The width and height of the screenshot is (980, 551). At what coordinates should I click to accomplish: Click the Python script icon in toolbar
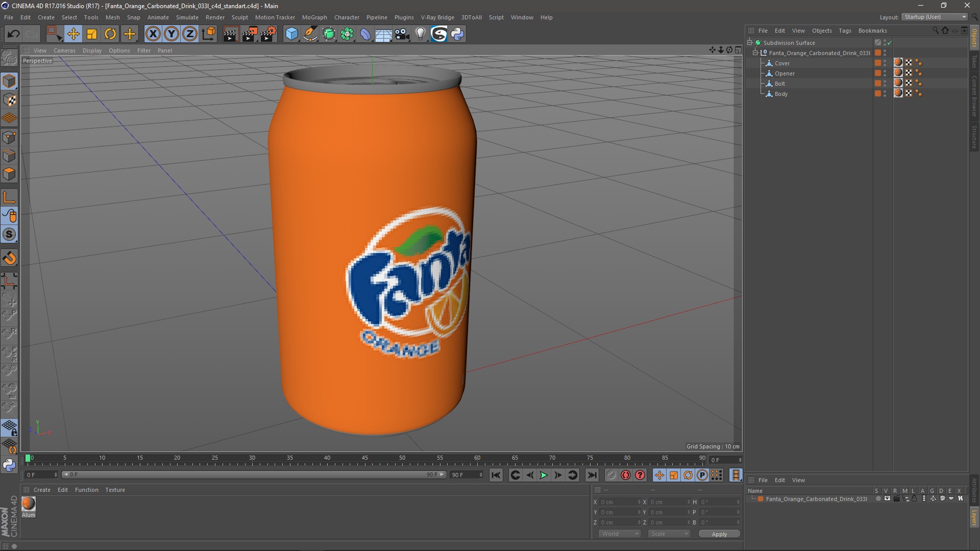click(457, 34)
